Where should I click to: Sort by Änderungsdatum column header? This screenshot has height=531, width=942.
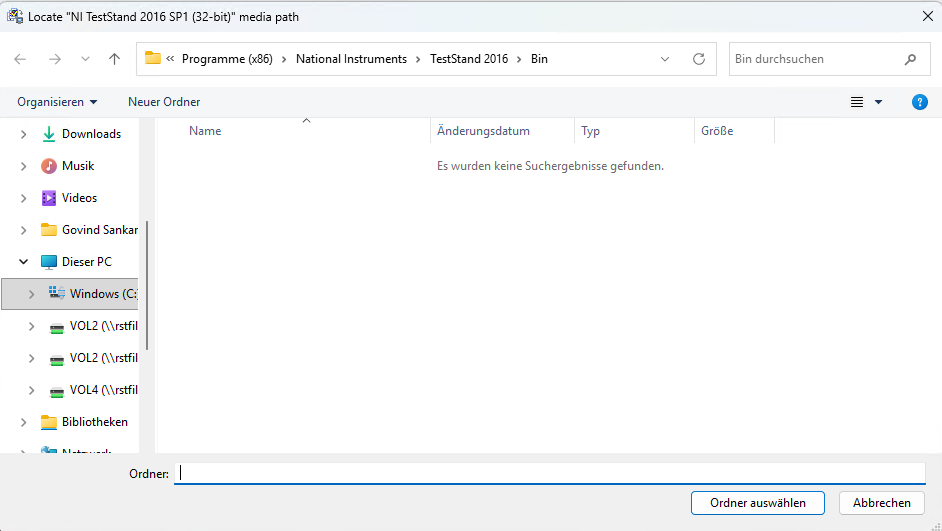tap(483, 131)
